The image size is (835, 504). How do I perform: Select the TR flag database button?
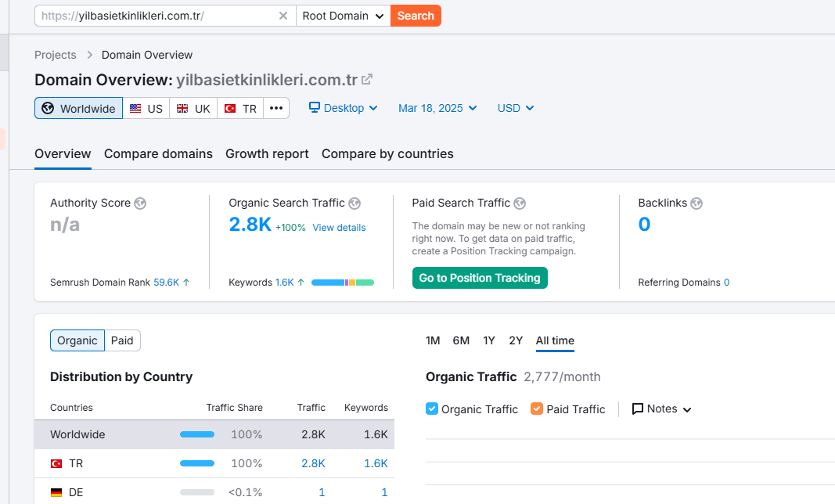(x=240, y=108)
